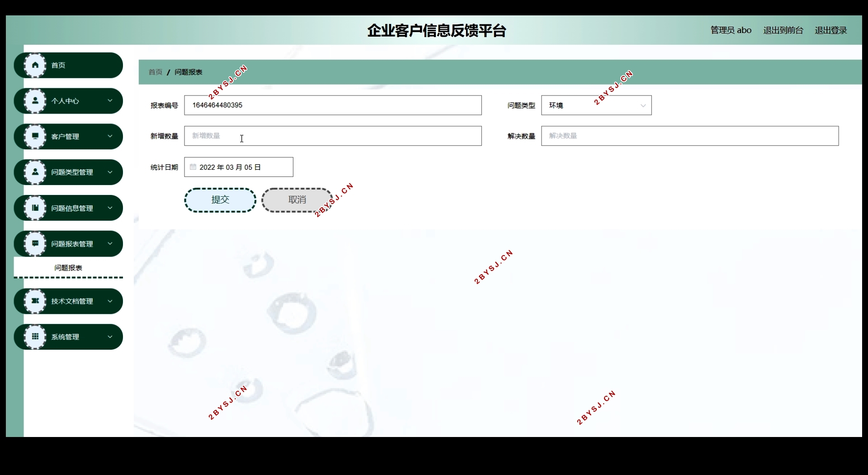Screen dimensions: 868x475
Task: Click the 企业客户信息反馈平台 title
Action: click(436, 30)
